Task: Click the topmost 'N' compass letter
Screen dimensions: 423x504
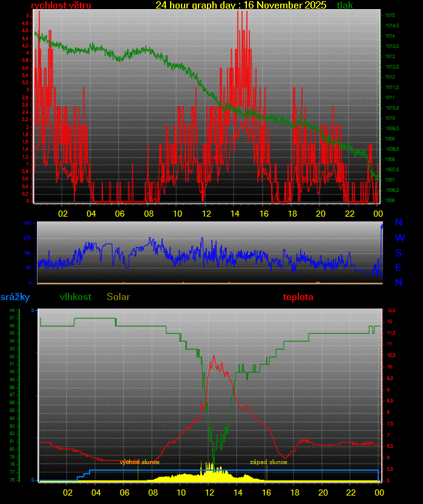Action: (399, 224)
